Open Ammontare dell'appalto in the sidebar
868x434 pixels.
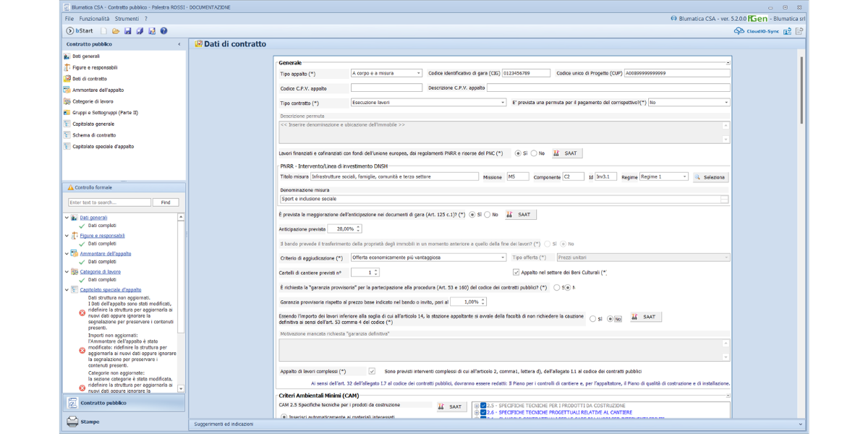[98, 90]
